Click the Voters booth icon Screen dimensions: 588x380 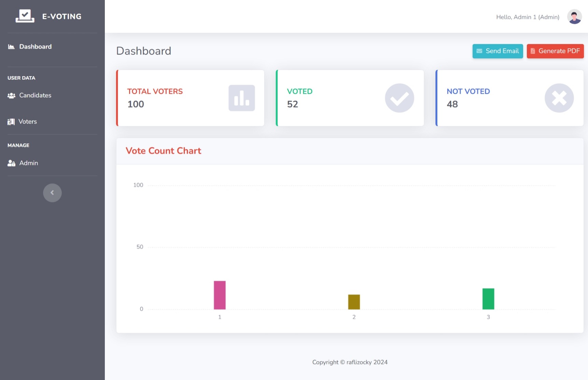tap(11, 122)
